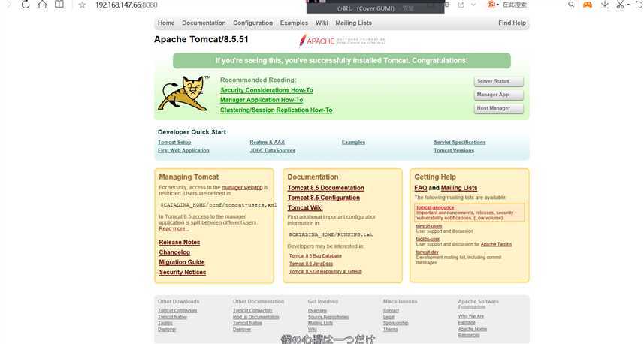This screenshot has width=644, height=344.
Task: Open the Release Notes link
Action: tap(180, 242)
